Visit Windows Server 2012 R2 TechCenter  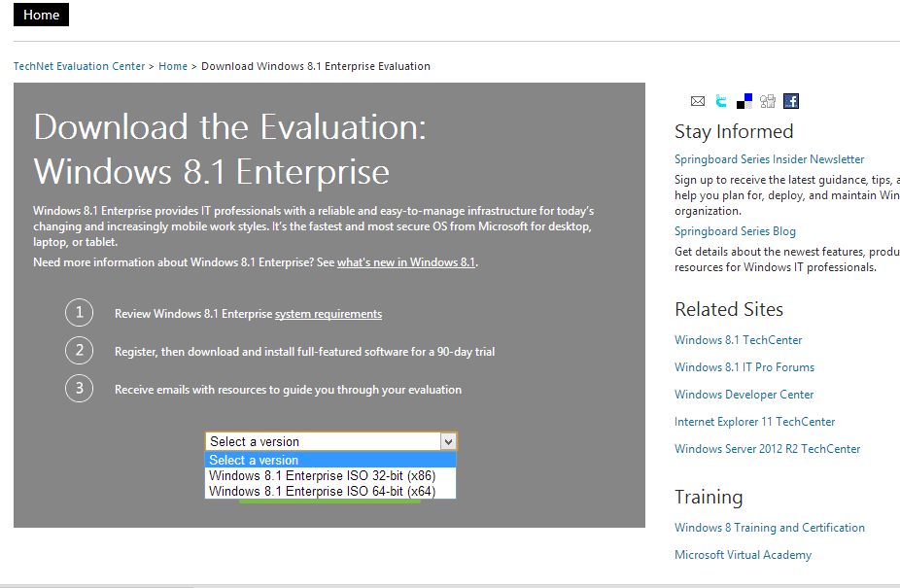(x=768, y=448)
